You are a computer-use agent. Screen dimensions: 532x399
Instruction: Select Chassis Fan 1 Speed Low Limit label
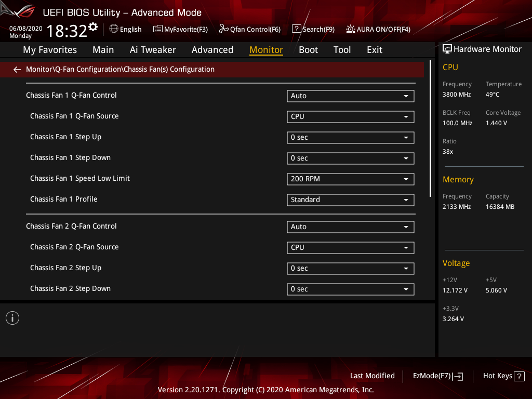click(x=80, y=179)
